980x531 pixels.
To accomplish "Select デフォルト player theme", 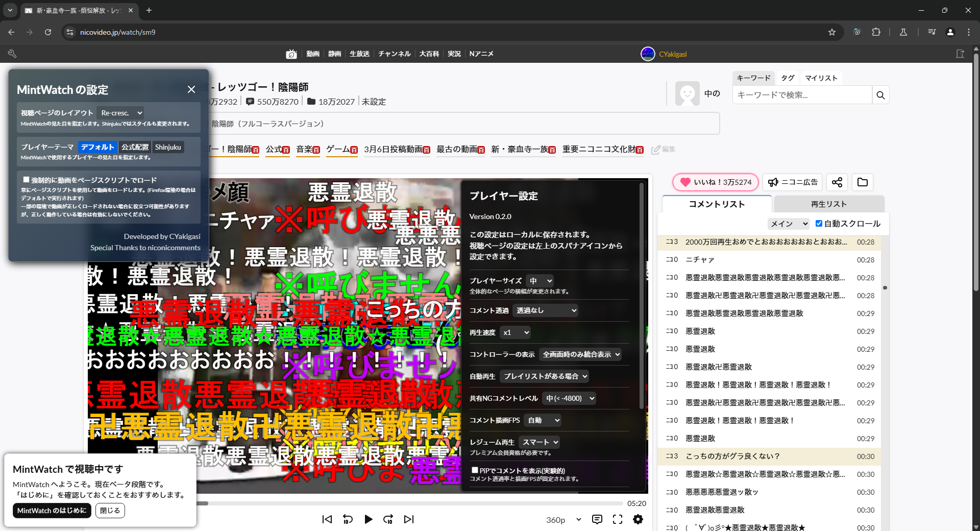I will [x=98, y=147].
